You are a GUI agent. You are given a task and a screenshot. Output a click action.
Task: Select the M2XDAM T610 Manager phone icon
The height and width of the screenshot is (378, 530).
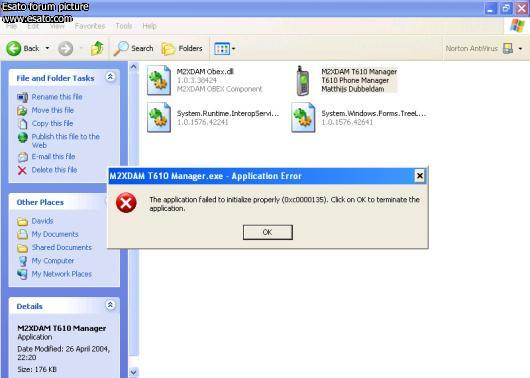pyautogui.click(x=303, y=80)
